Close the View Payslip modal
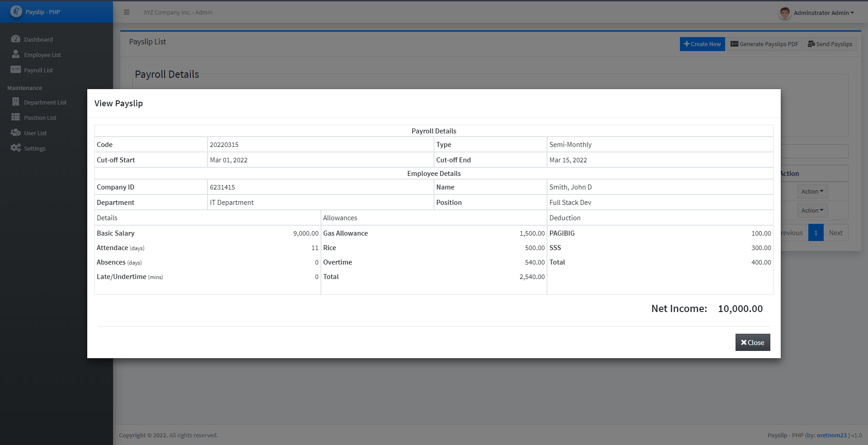Image resolution: width=868 pixels, height=445 pixels. pyautogui.click(x=752, y=342)
